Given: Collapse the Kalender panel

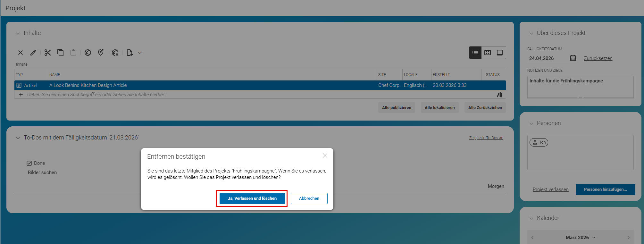Looking at the screenshot, I should coord(531,218).
